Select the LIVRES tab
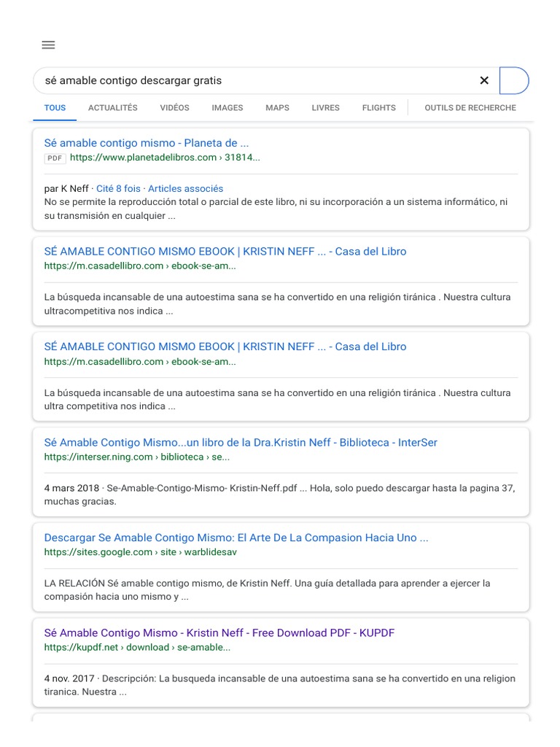 coord(325,108)
